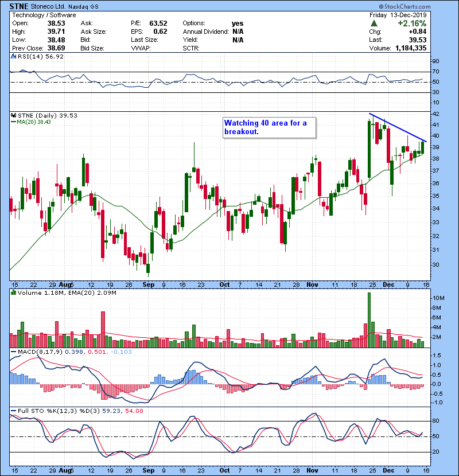Click the 'Bid Size:' label

92,48
